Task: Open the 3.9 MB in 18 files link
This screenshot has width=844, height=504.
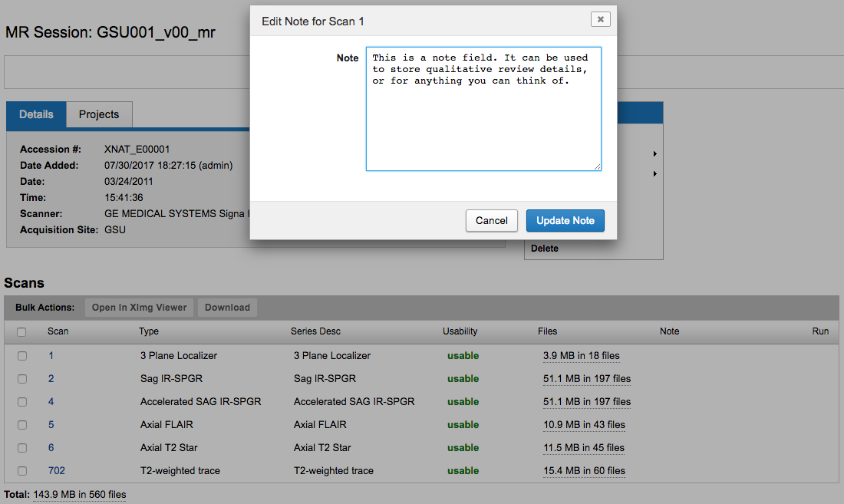Action: (581, 356)
